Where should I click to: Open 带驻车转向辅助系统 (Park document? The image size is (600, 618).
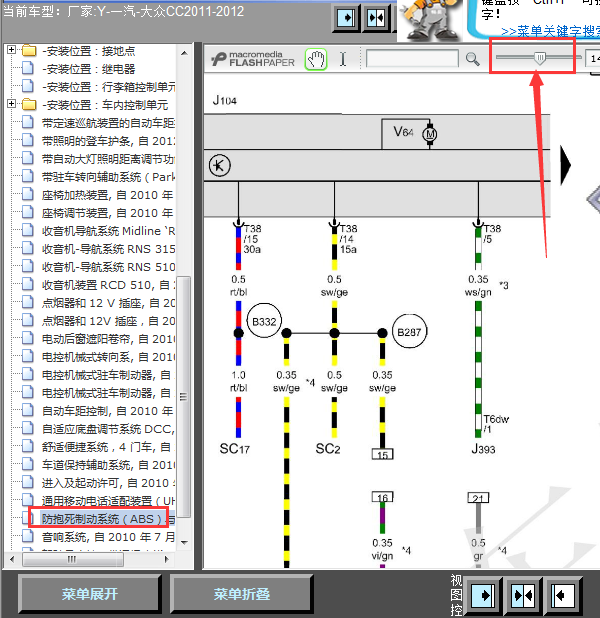pyautogui.click(x=108, y=177)
